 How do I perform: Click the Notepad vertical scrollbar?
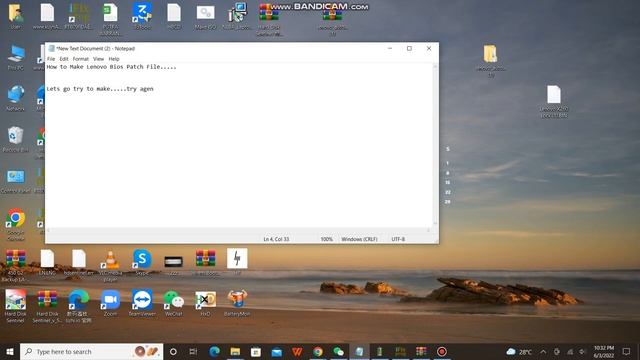(435, 145)
